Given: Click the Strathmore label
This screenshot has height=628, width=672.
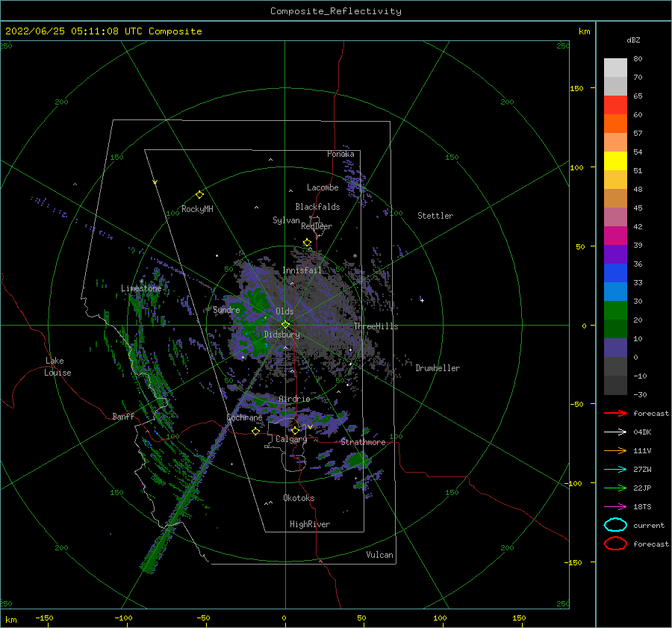Looking at the screenshot, I should [x=363, y=442].
